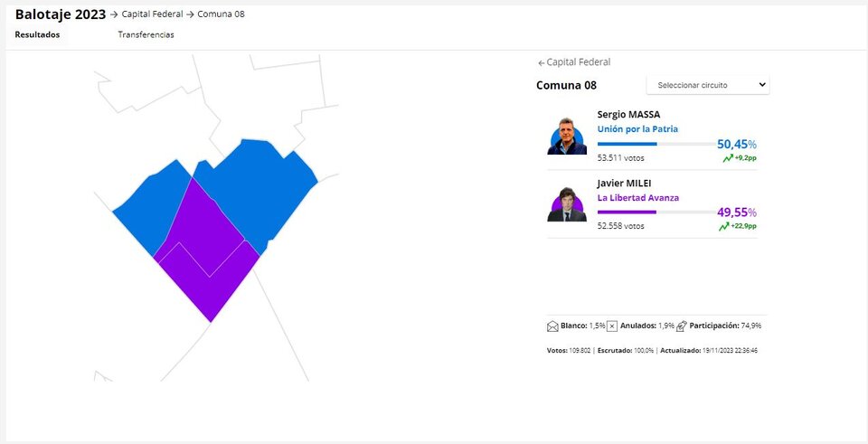Click Massa's green upward trend arrow

click(728, 158)
